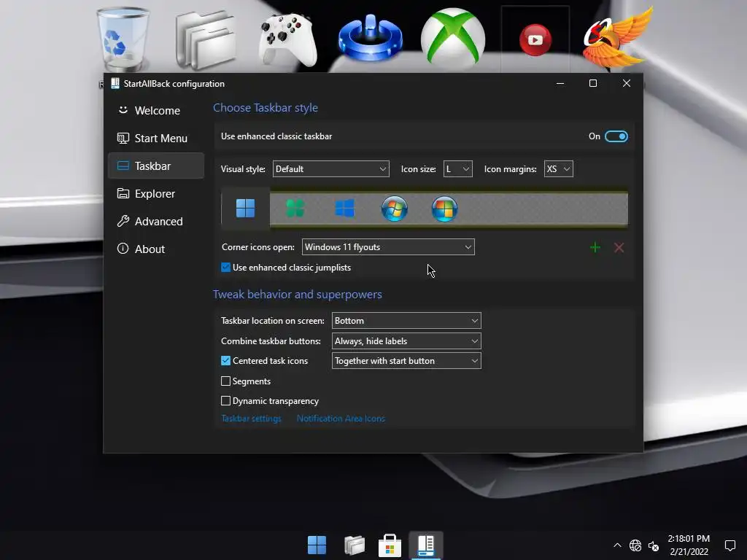747x560 pixels.
Task: Open the Taskbar settings link
Action: tap(252, 419)
